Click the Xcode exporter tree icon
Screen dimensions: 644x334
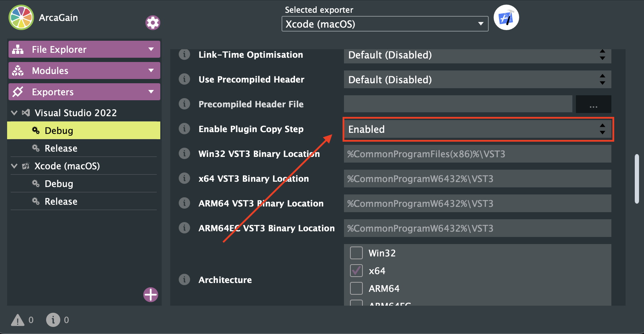coord(26,166)
